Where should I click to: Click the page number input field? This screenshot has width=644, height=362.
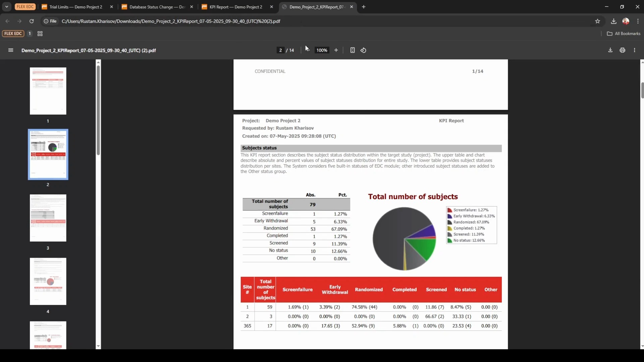tap(280, 50)
